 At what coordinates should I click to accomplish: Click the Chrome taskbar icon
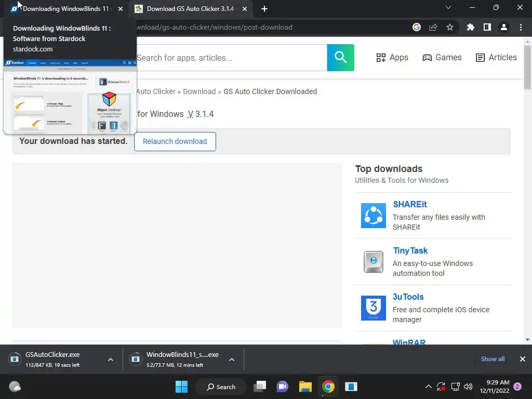(x=328, y=387)
